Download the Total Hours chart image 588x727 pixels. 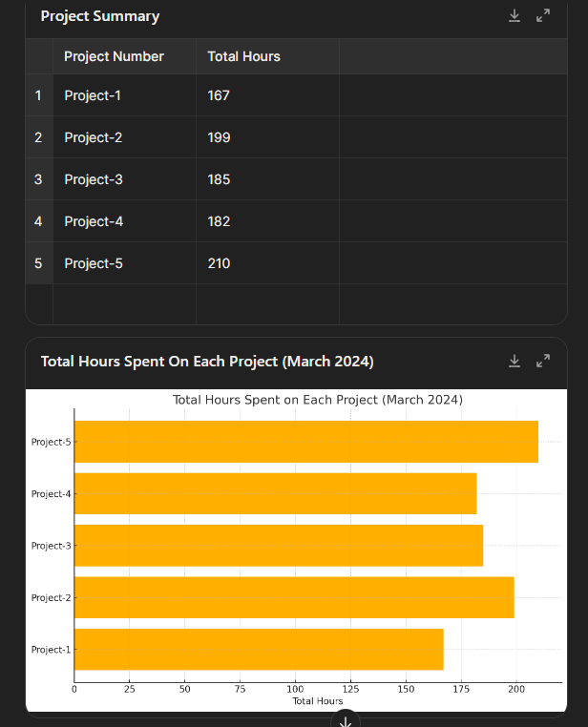[514, 362]
